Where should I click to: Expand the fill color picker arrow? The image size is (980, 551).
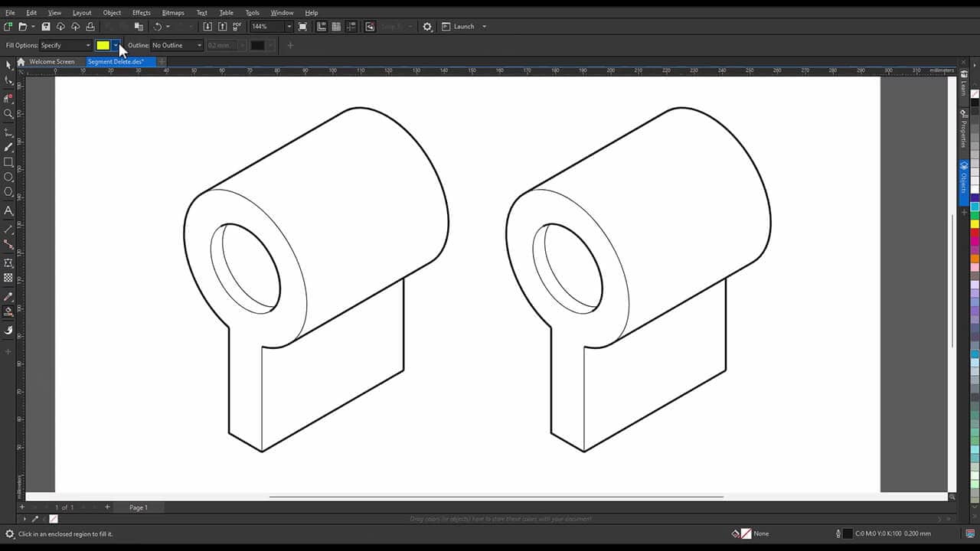(x=116, y=45)
